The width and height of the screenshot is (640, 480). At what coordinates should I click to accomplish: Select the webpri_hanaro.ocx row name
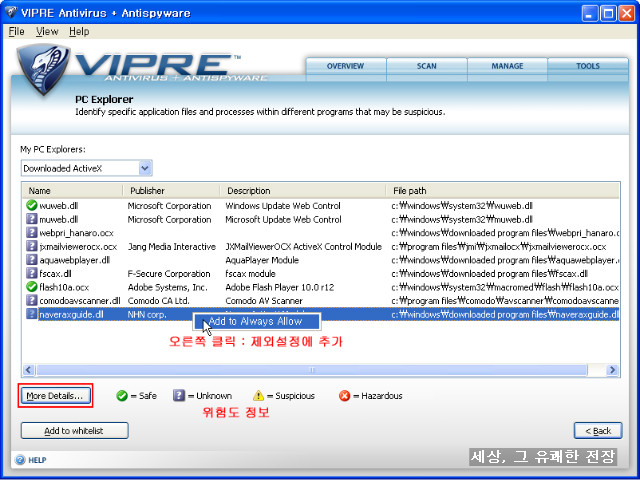(x=76, y=233)
